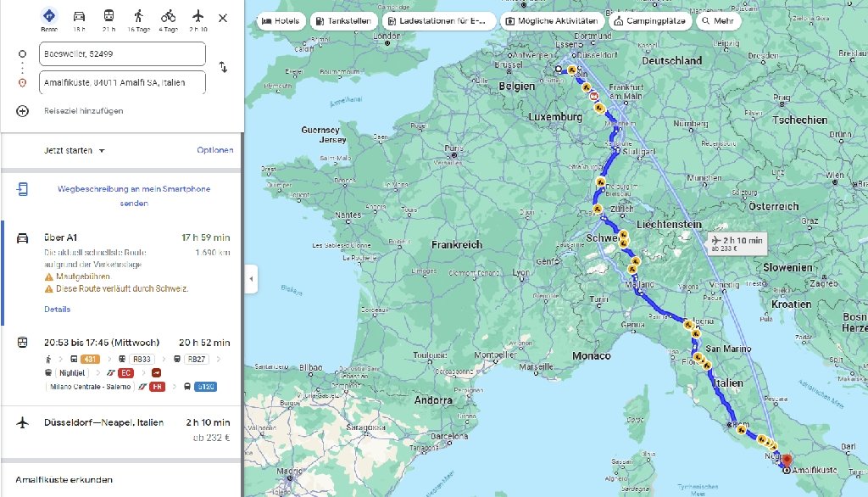Open the 'Jetzt starten' departure time dropdown
Viewport: 868px width, 497px height.
[x=75, y=150]
